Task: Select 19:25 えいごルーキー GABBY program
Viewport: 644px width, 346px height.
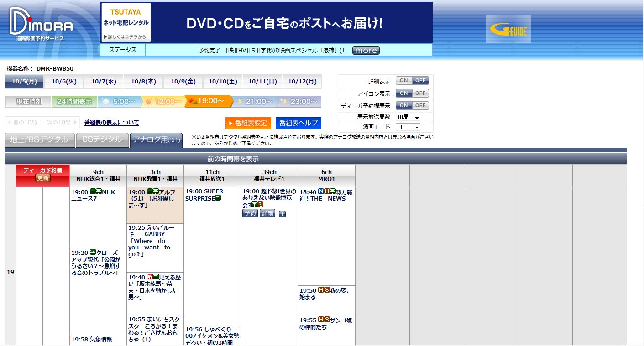Action: 155,248
